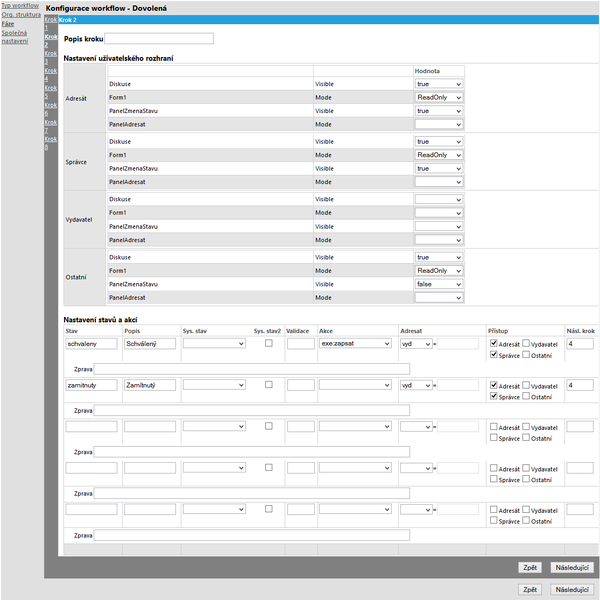600x600 pixels.
Task: Uncheck Správce access in schvaleny row
Action: pyautogui.click(x=494, y=354)
